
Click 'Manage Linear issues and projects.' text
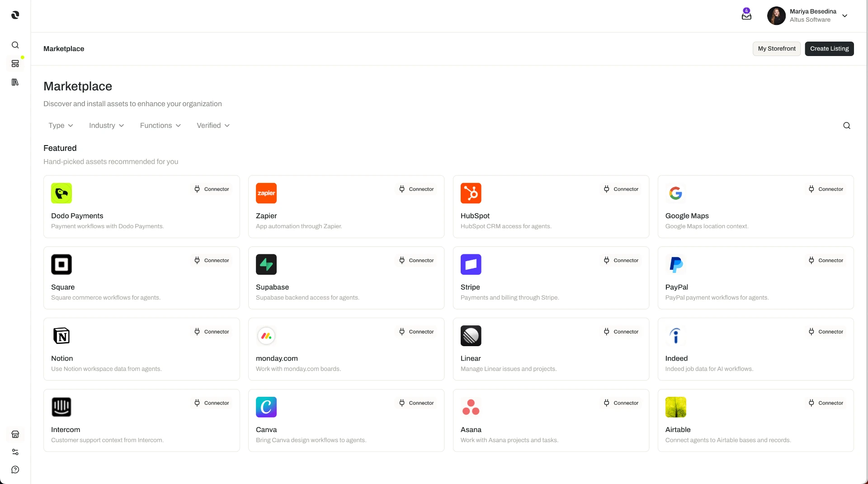pos(509,369)
